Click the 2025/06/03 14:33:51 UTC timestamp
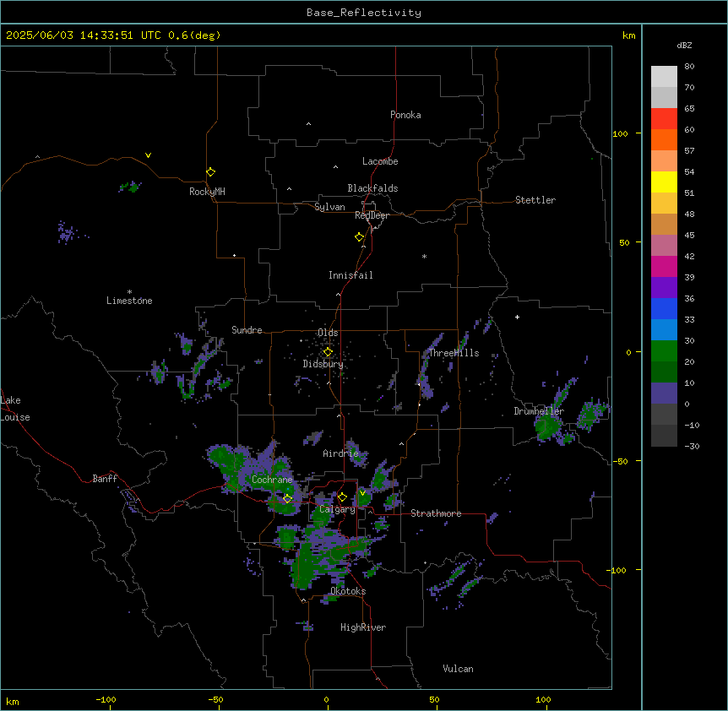728x711 pixels. (84, 35)
